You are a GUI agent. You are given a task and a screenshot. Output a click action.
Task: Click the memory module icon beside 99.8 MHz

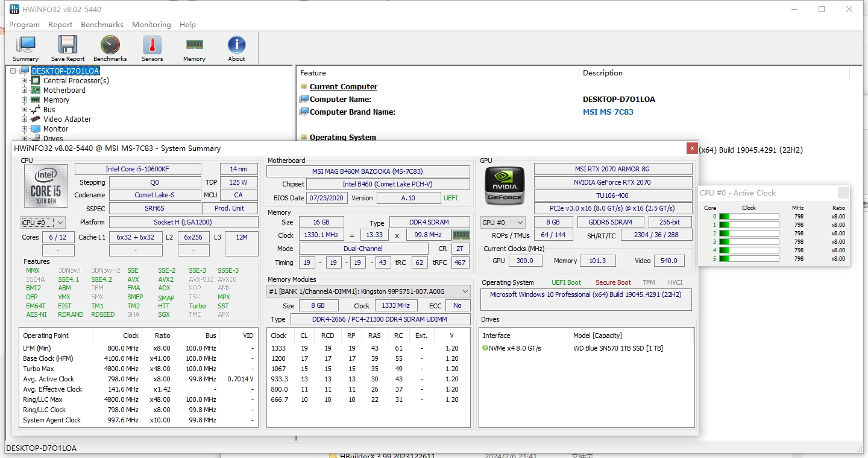pos(461,235)
